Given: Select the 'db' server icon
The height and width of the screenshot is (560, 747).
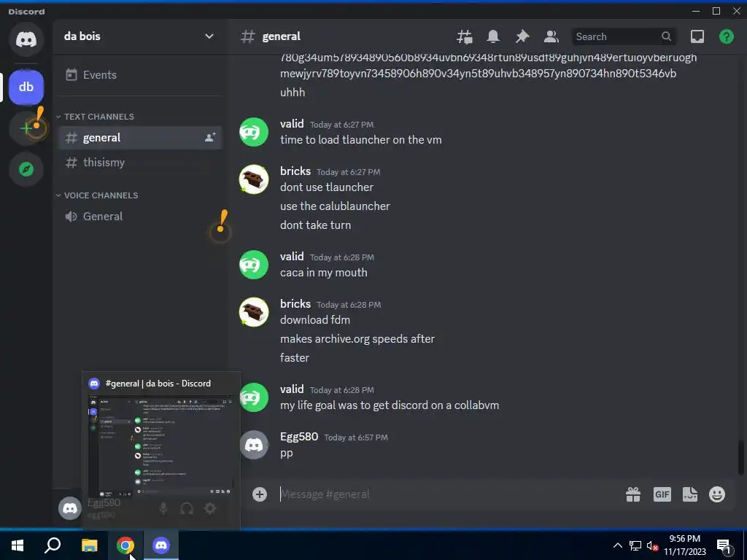Looking at the screenshot, I should 26,87.
